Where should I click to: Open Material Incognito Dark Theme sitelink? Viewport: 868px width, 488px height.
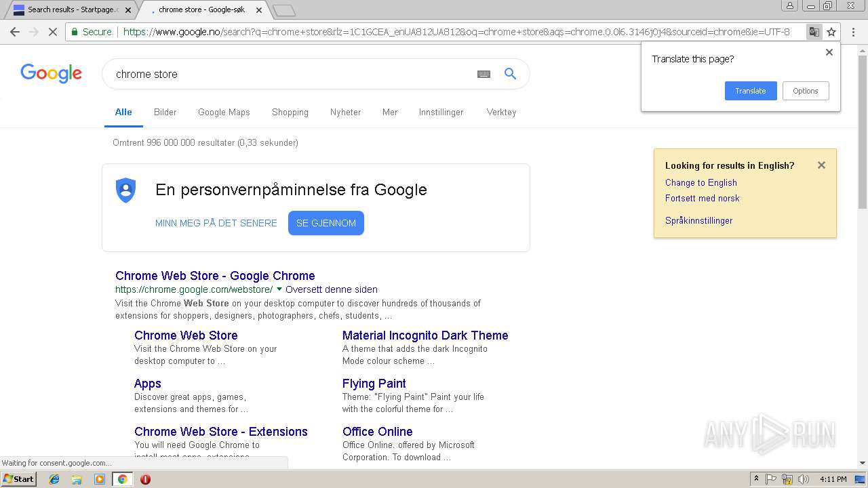(425, 335)
